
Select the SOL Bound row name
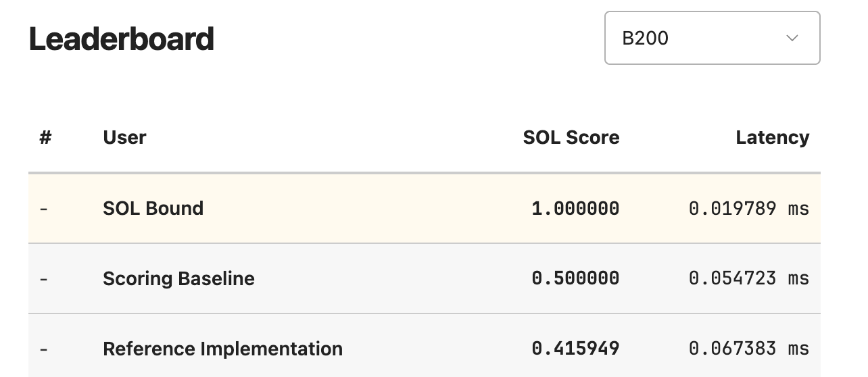click(x=153, y=208)
